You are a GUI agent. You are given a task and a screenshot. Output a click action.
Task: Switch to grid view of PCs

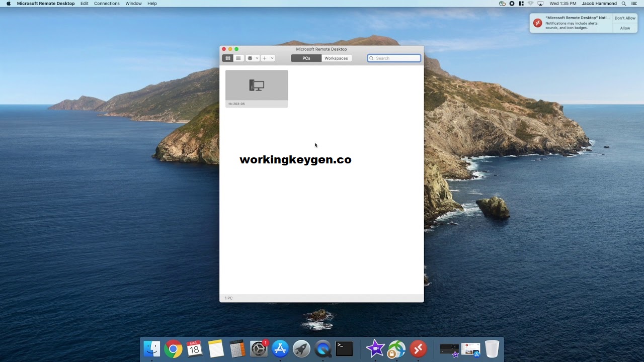click(x=227, y=58)
